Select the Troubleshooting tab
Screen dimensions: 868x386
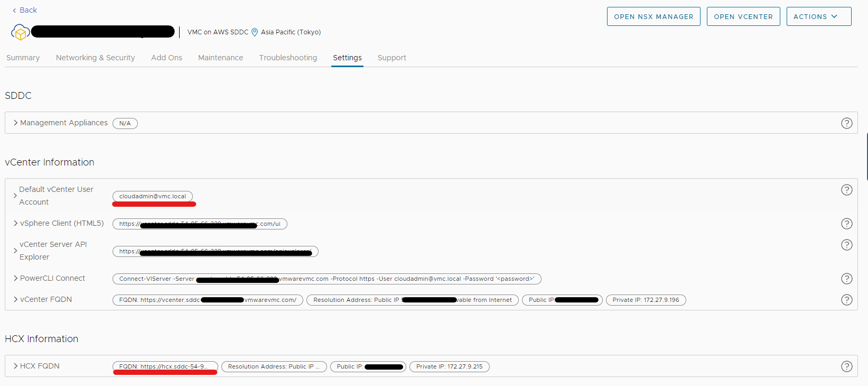pyautogui.click(x=288, y=58)
